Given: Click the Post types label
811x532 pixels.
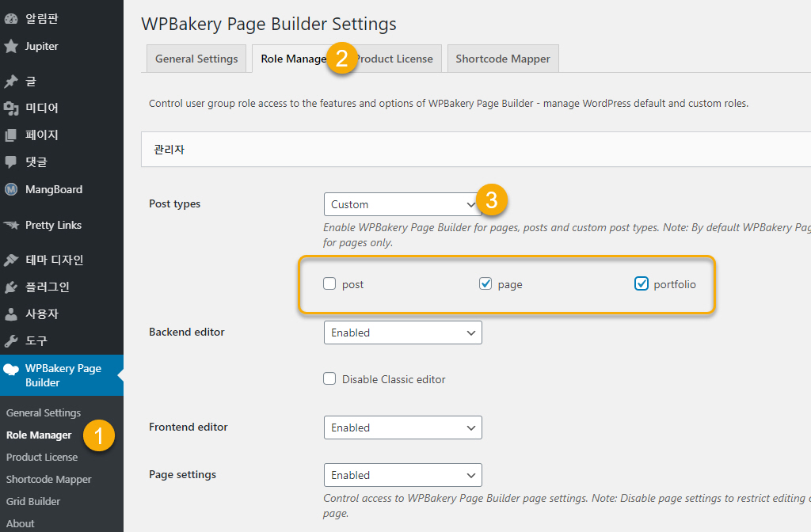Looking at the screenshot, I should [174, 203].
